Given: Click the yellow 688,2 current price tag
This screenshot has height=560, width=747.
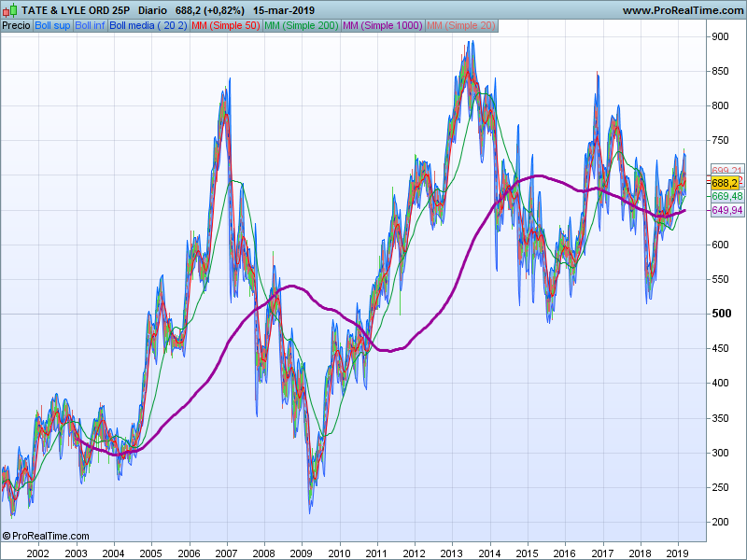Looking at the screenshot, I should click(x=725, y=183).
